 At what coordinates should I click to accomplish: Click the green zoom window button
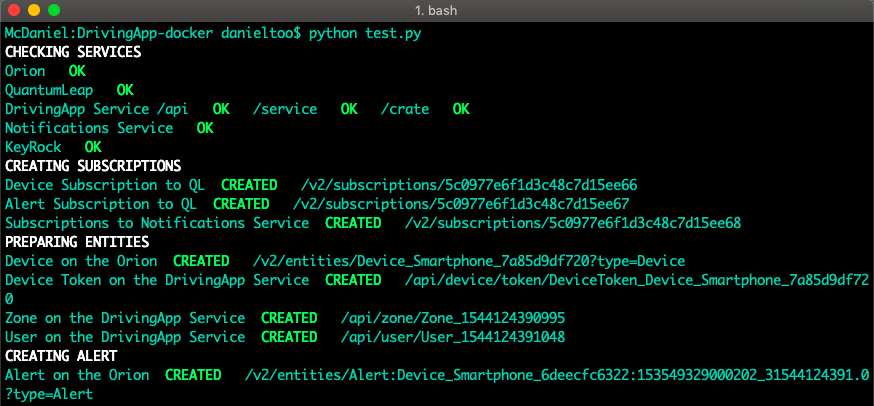[x=54, y=10]
